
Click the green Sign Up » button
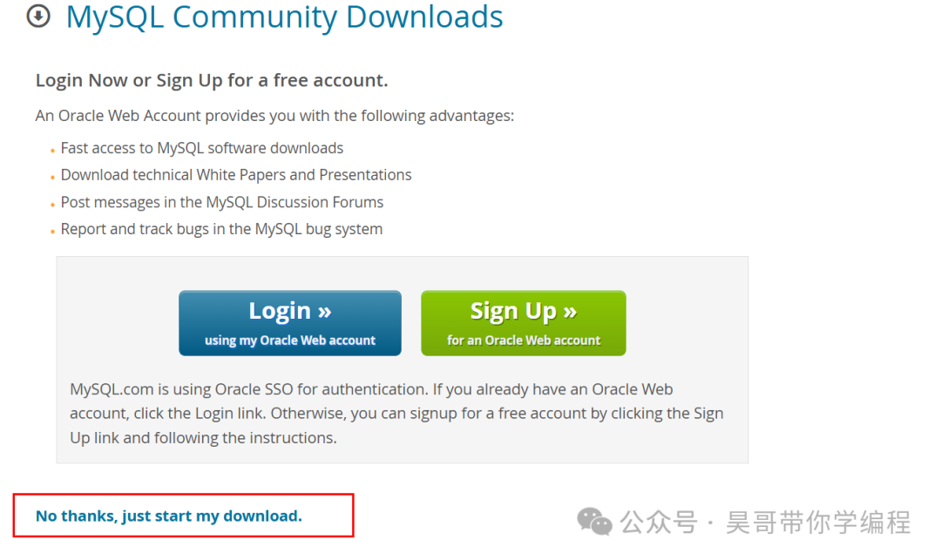[x=524, y=323]
